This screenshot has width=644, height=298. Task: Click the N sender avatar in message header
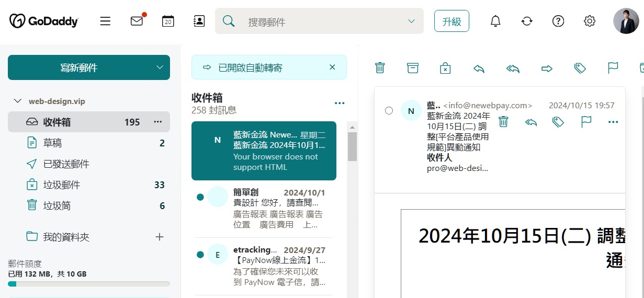(x=411, y=110)
